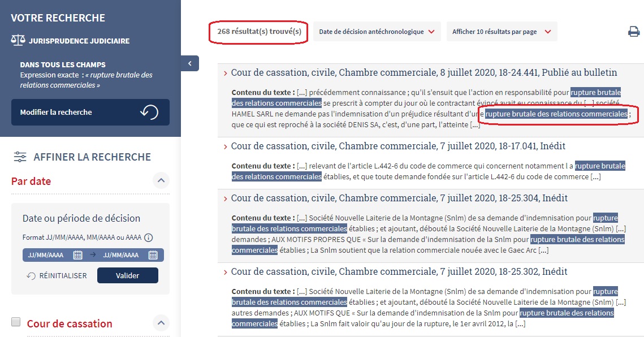Screen dimensions: 644x337
Task: Click the DANS TOUS LES CHAMPS label
Action: point(63,64)
